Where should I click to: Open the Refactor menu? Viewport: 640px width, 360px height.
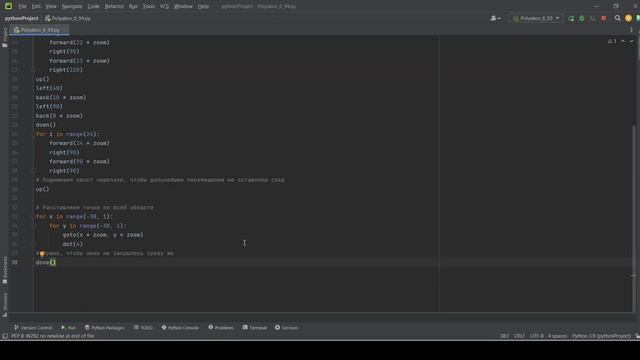(114, 6)
